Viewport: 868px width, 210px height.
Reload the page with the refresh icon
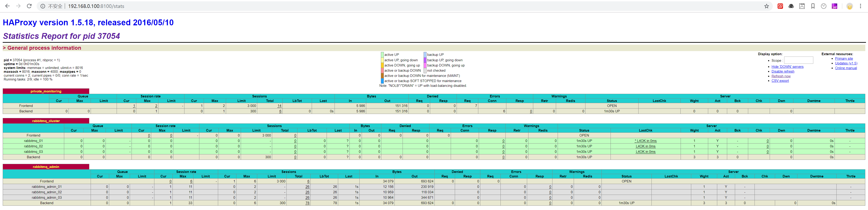coord(29,6)
